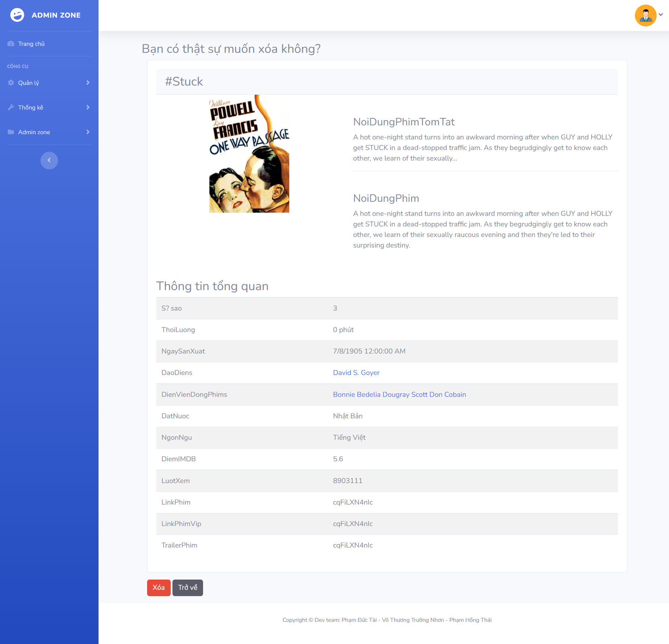Open director link David S. Goyer
Screen dimensions: 669x644
(x=356, y=373)
